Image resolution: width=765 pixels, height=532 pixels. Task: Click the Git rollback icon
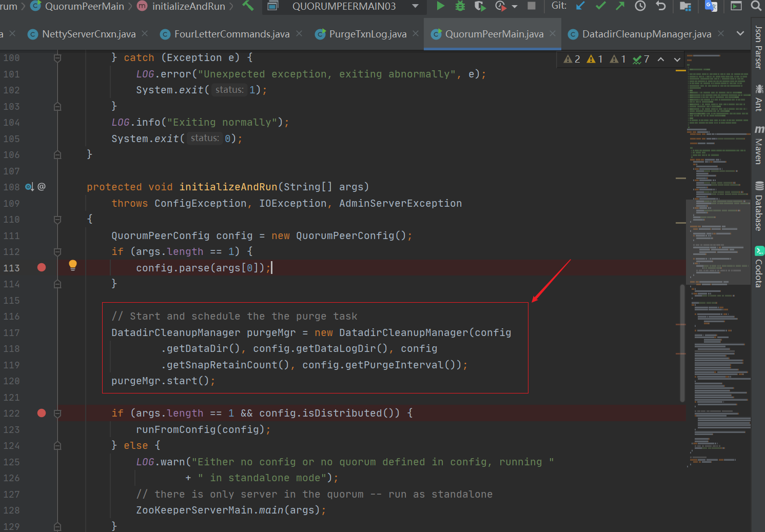[661, 6]
